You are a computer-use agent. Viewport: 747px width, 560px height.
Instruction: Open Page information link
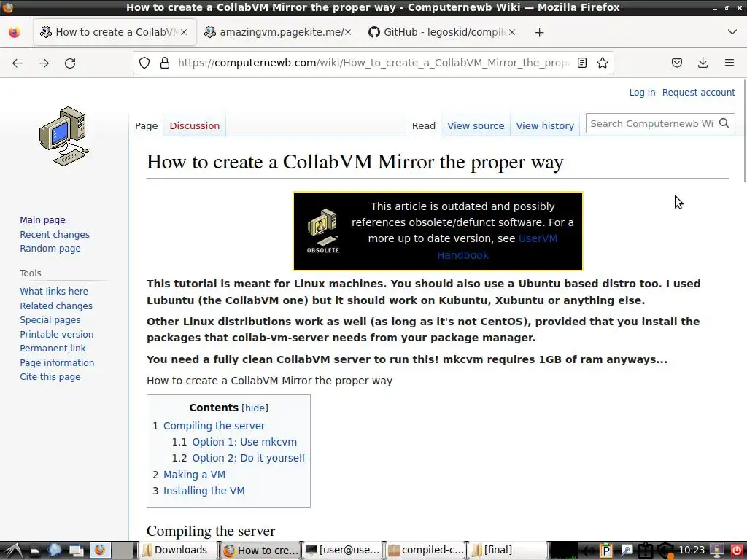(57, 362)
